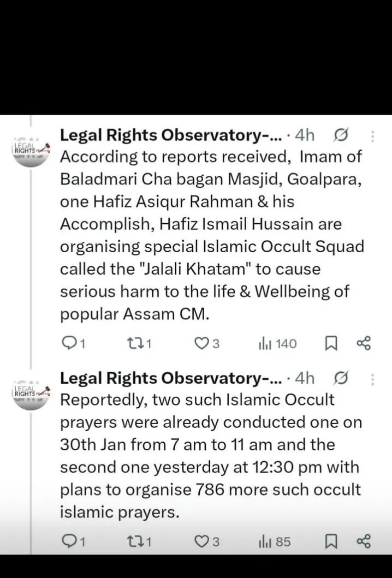Image resolution: width=392 pixels, height=578 pixels.
Task: Click the slashed-circle icon on the first tweet
Action: [x=341, y=135]
